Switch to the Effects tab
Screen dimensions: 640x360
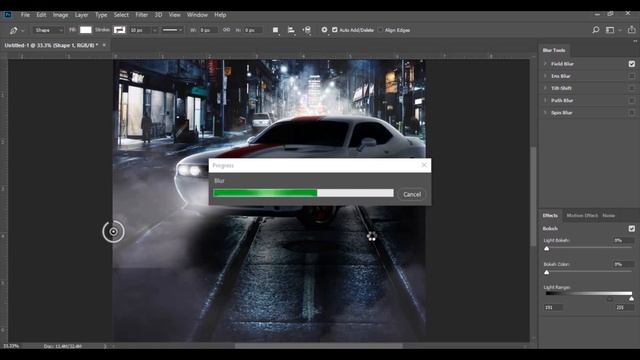550,216
